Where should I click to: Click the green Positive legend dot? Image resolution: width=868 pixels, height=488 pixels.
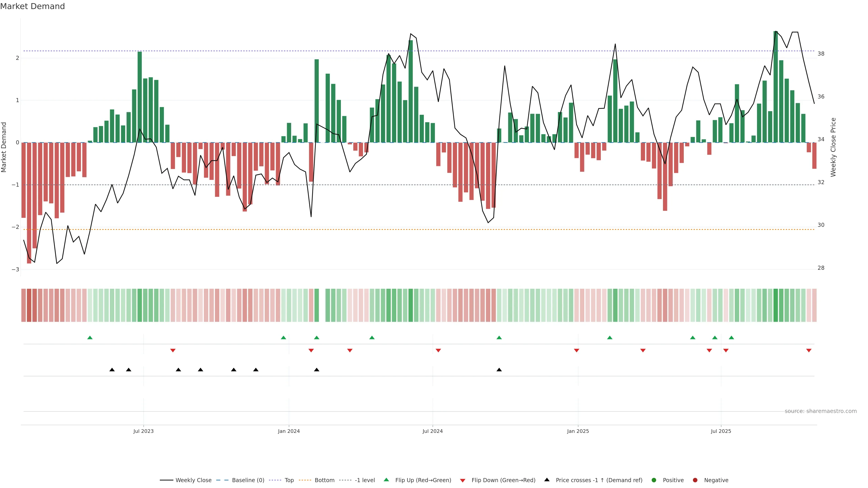[654, 480]
